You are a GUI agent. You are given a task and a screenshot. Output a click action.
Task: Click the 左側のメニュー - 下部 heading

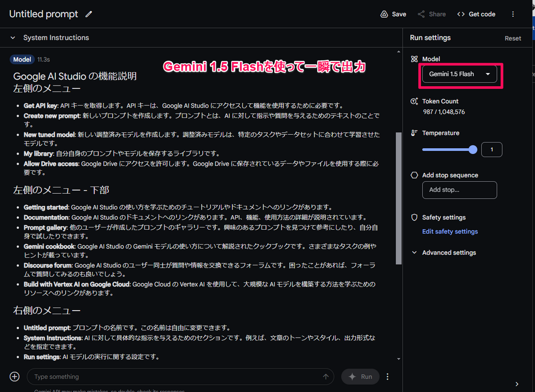61,190
